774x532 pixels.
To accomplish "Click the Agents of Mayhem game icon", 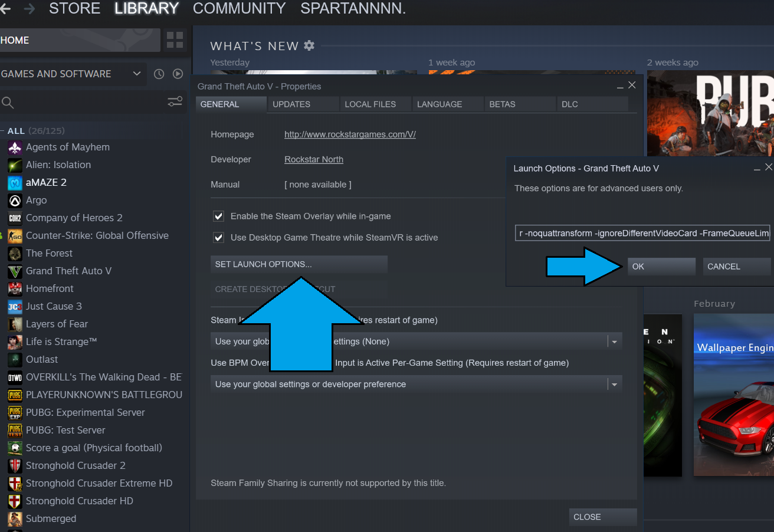I will pos(15,147).
